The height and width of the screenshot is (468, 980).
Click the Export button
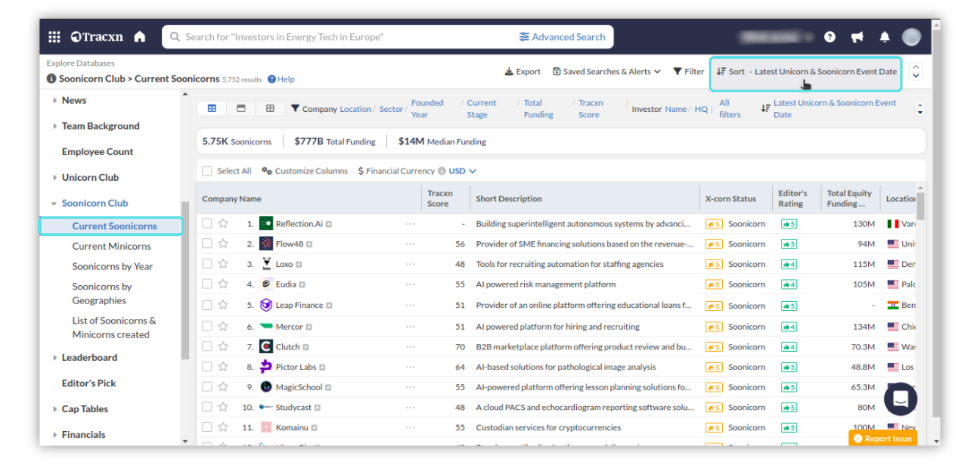522,71
